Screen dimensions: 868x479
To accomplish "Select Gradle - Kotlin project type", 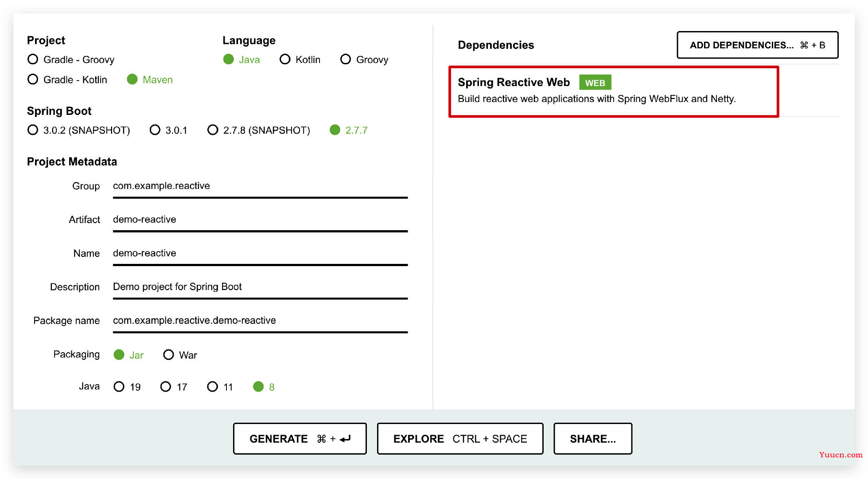I will pyautogui.click(x=67, y=79).
